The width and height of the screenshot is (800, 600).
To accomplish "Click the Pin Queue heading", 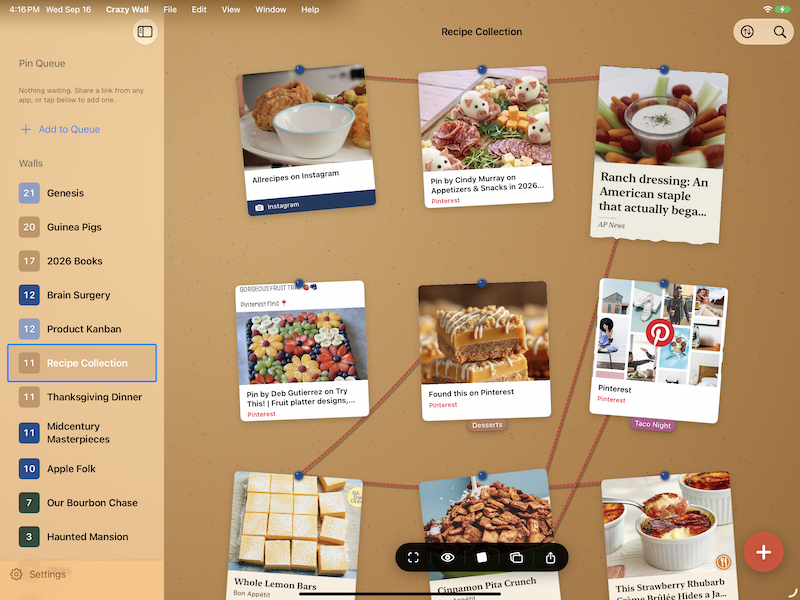I will 42,63.
